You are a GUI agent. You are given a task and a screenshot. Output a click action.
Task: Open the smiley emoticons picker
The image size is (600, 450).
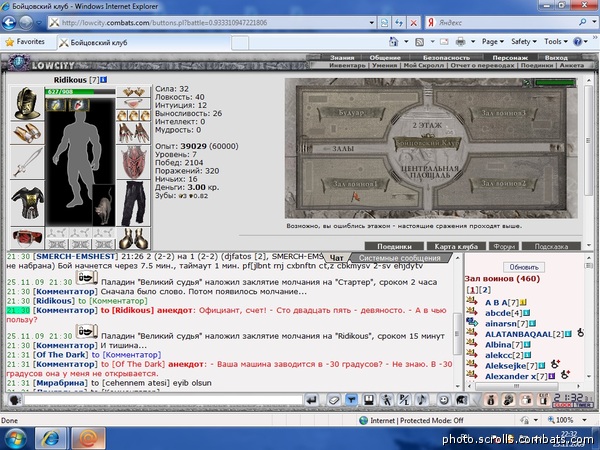443,400
